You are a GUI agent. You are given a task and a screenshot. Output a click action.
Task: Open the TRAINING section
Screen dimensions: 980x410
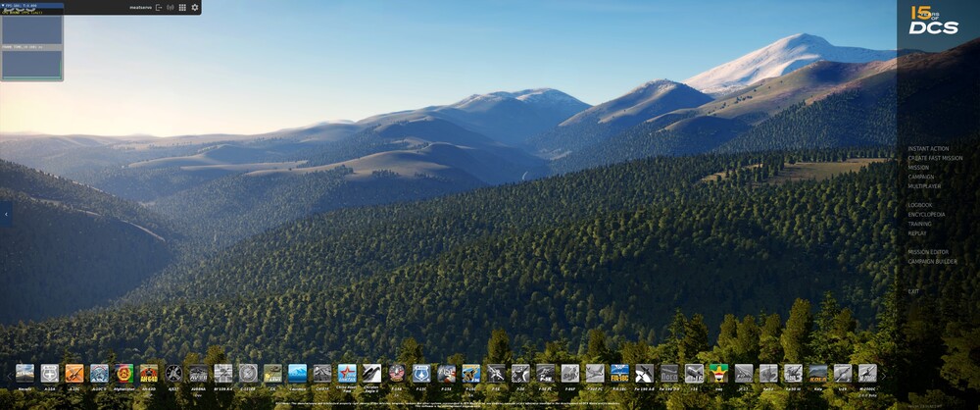tap(919, 224)
